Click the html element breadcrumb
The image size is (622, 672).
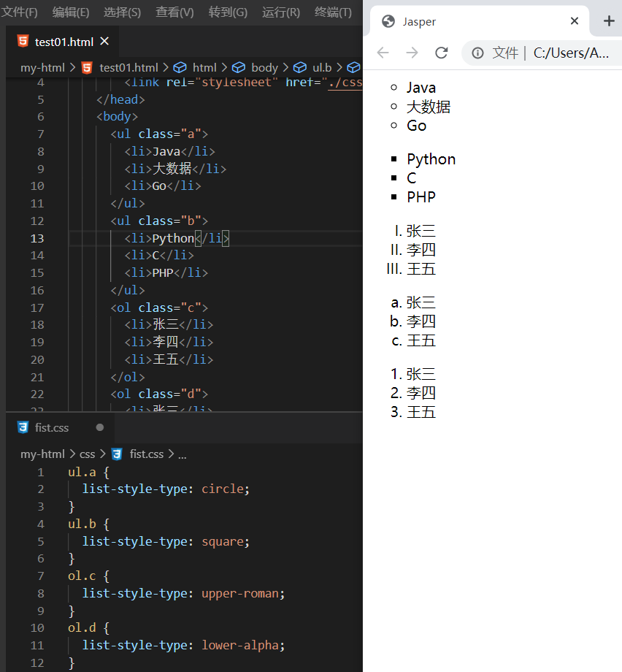coord(204,68)
